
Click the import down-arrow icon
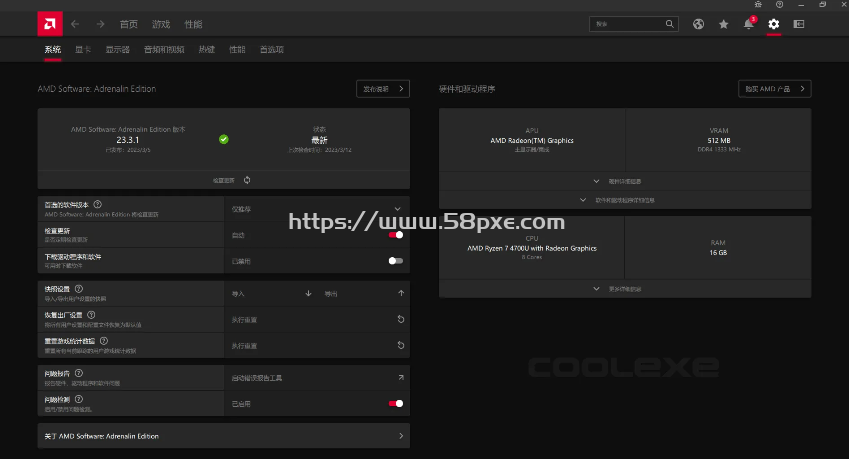(x=308, y=293)
